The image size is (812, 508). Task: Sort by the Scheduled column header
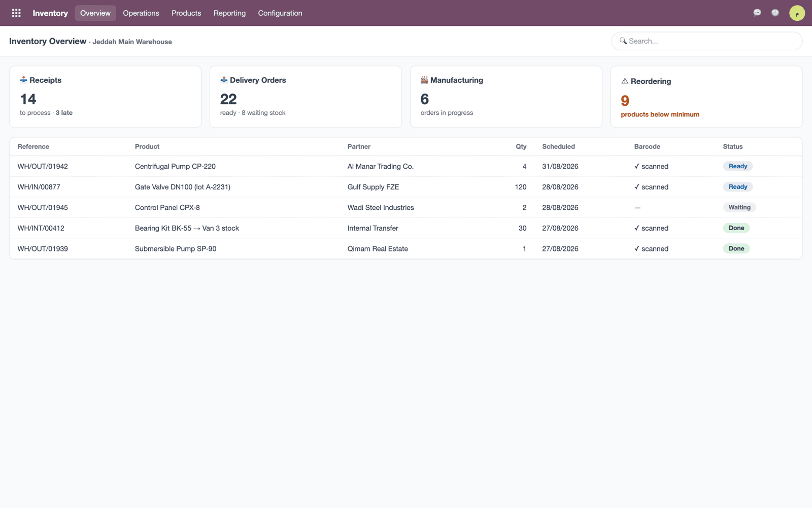pos(558,146)
